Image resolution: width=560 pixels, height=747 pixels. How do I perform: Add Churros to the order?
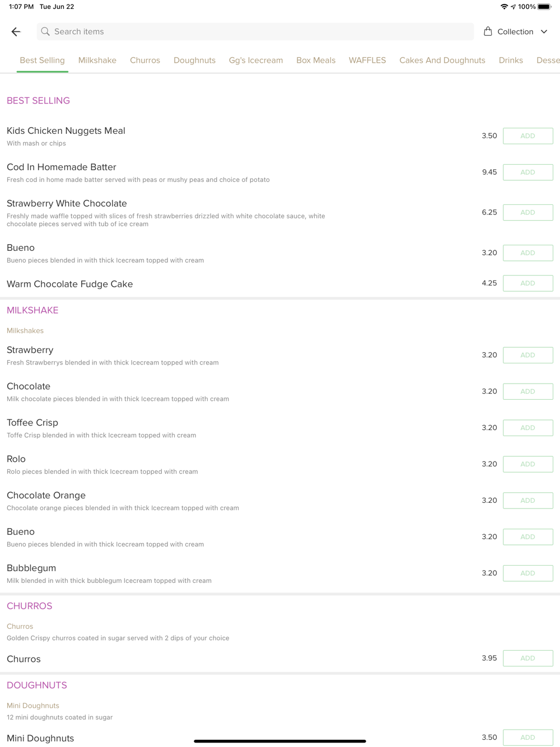point(528,659)
